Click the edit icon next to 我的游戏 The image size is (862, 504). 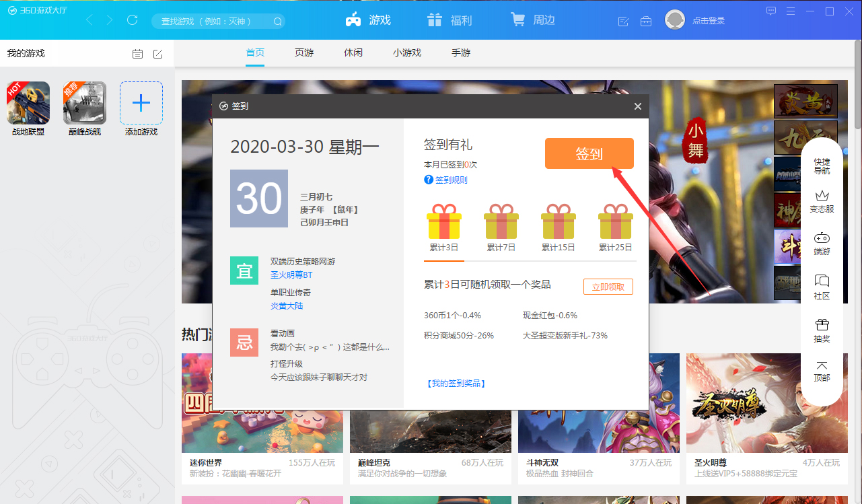(157, 53)
